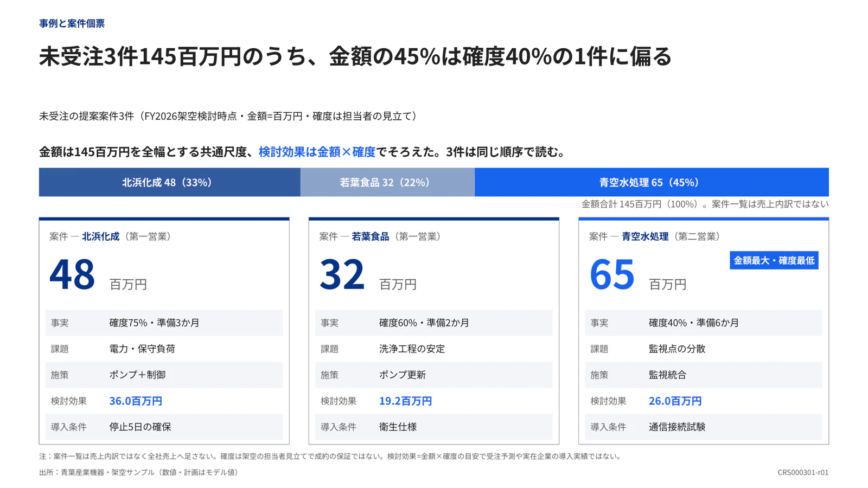This screenshot has height=488, width=868.
Task: Click the 青空水処理 65（45%） bar segment
Action: click(652, 182)
